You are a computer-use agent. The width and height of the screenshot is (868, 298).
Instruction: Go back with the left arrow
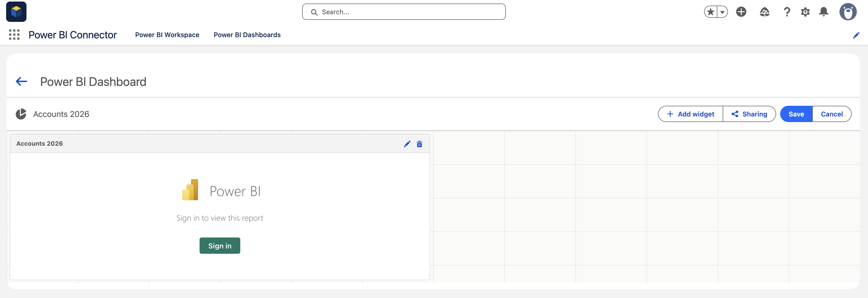pyautogui.click(x=22, y=81)
